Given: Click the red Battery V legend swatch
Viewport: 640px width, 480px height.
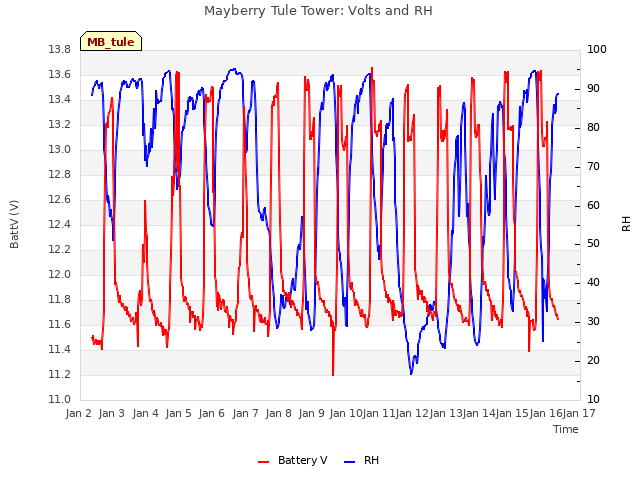Looking at the screenshot, I should pos(264,461).
